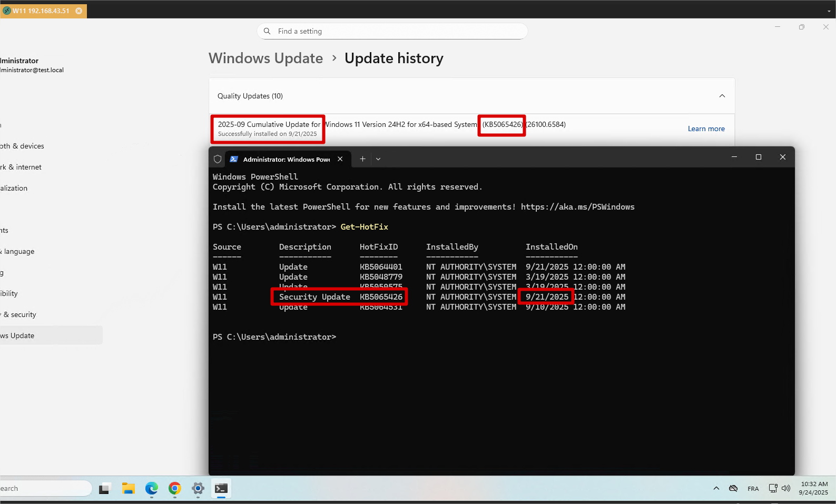Open Google Chrome from the taskbar
Image resolution: width=836 pixels, height=504 pixels.
(x=175, y=489)
